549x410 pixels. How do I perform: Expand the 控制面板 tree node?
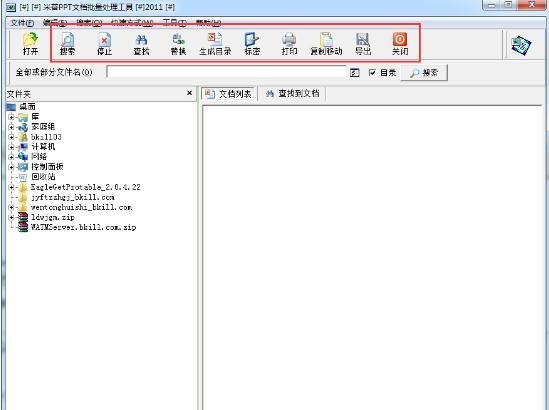point(11,167)
